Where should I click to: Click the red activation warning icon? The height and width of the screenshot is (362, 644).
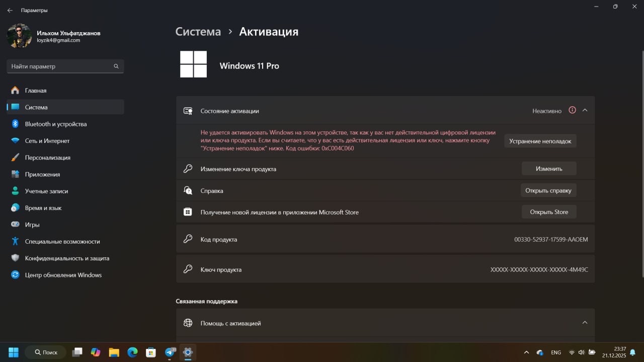point(572,110)
